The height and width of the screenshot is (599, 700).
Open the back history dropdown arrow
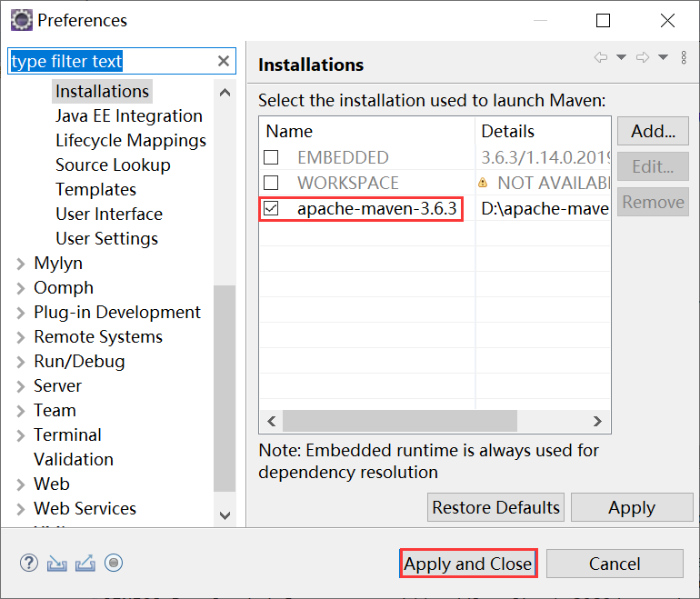621,57
